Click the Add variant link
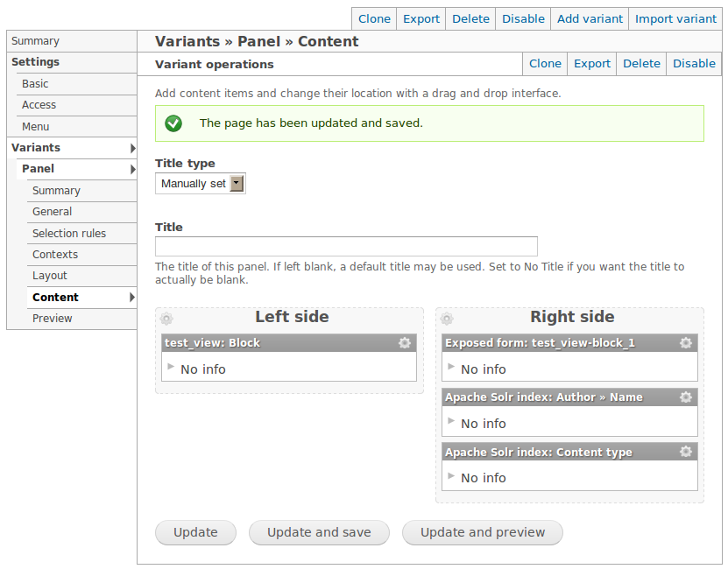Viewport: 728px width, 569px height. tap(590, 19)
